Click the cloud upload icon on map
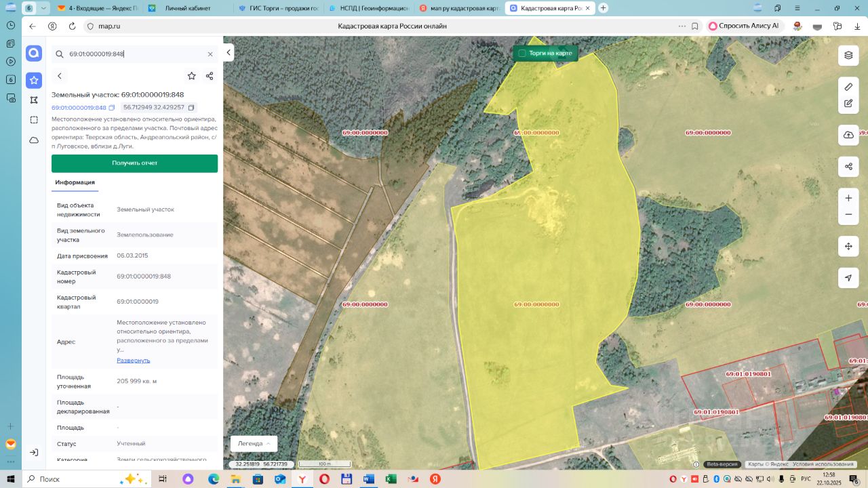The height and width of the screenshot is (488, 868). tap(848, 135)
